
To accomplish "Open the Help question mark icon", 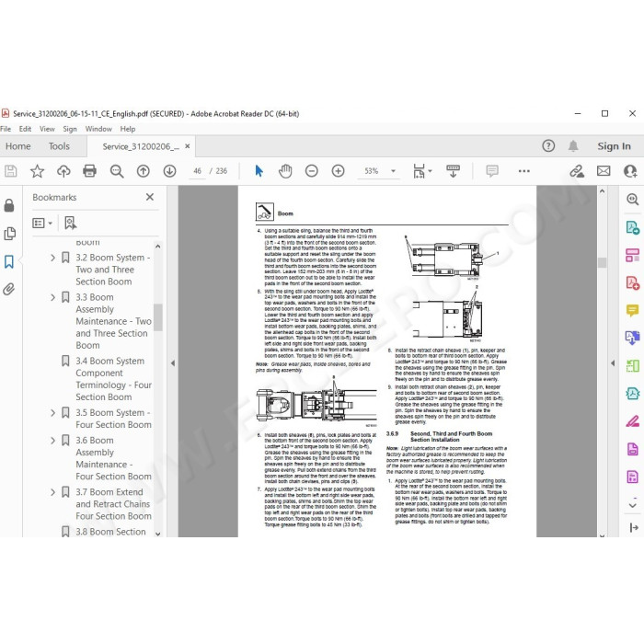I will pos(548,145).
